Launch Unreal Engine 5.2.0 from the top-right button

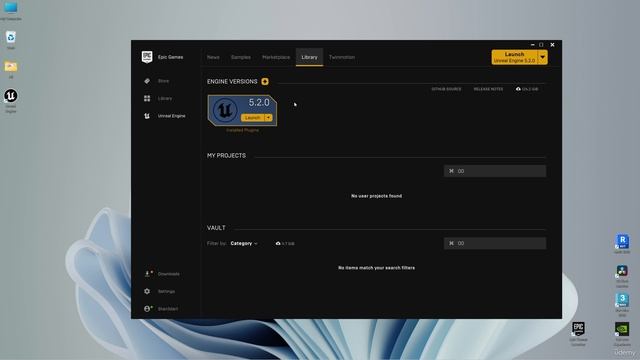514,57
